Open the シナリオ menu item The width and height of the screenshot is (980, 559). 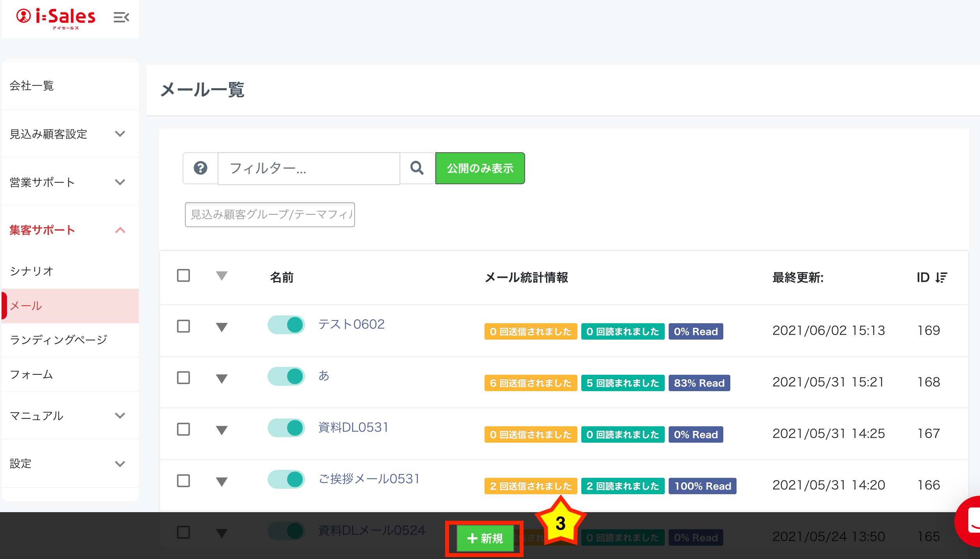tap(32, 271)
